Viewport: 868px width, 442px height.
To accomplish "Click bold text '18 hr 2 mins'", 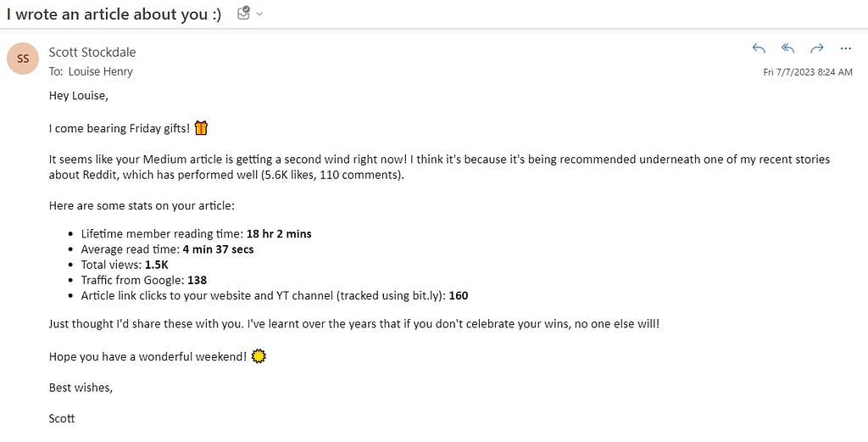I will pos(279,234).
